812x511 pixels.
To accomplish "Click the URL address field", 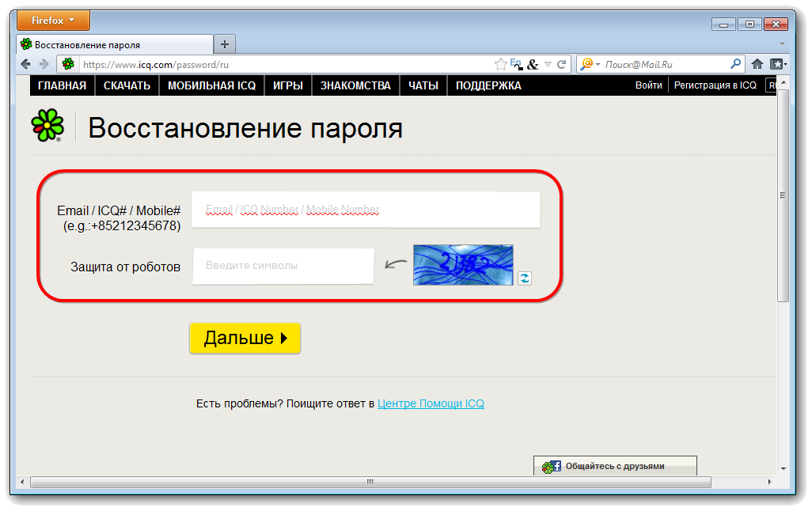I will point(285,65).
